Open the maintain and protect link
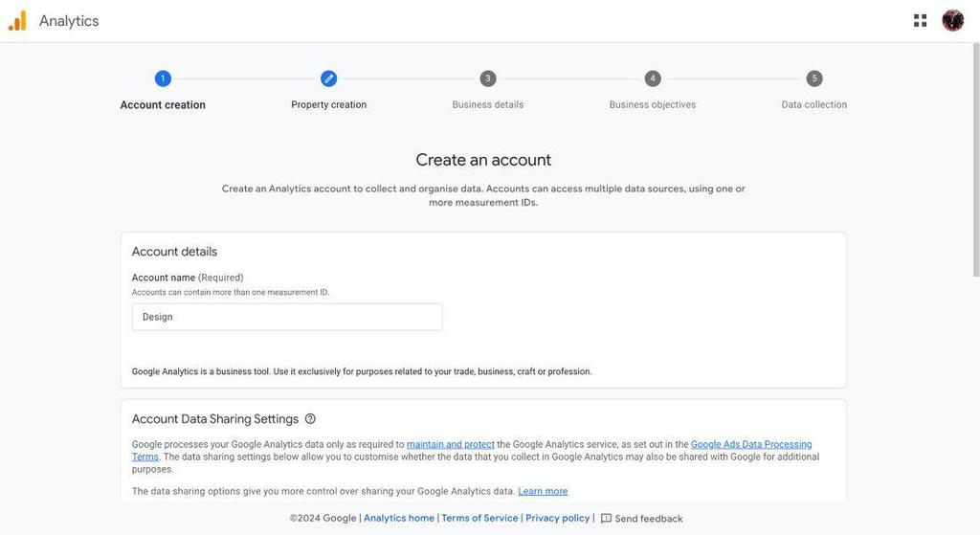The height and width of the screenshot is (535, 980). [451, 445]
